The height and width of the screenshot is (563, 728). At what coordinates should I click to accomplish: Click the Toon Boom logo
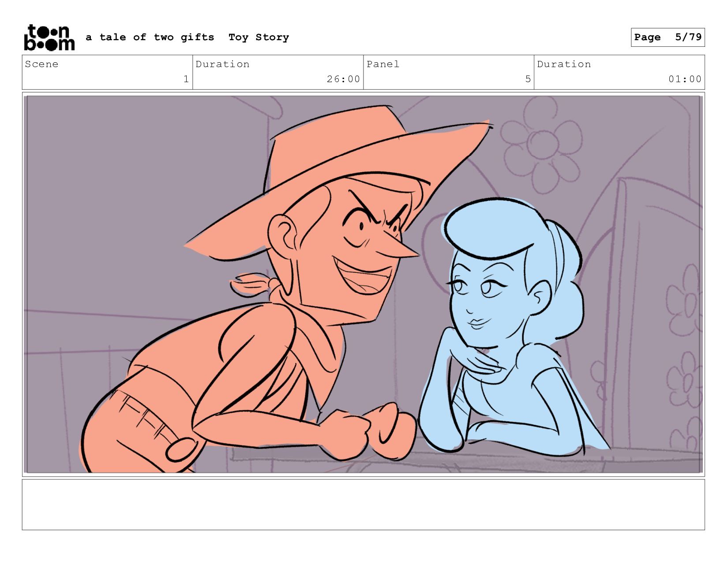pyautogui.click(x=49, y=38)
